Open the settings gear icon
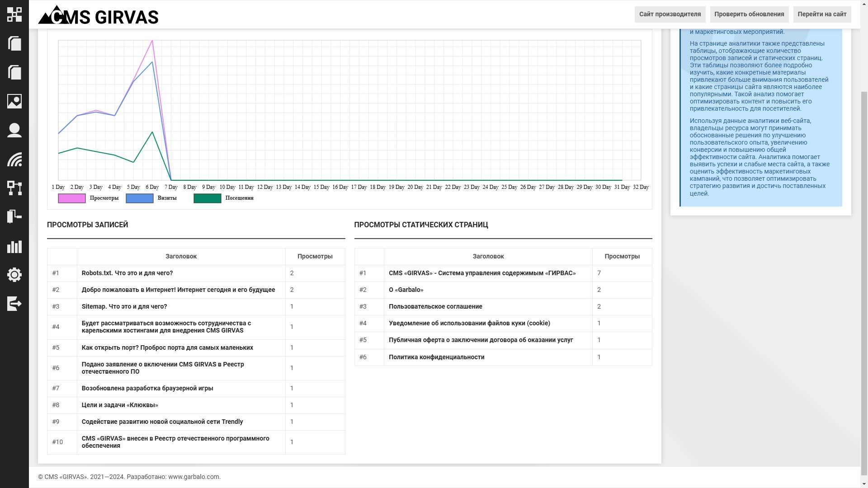868x488 pixels. 14,275
